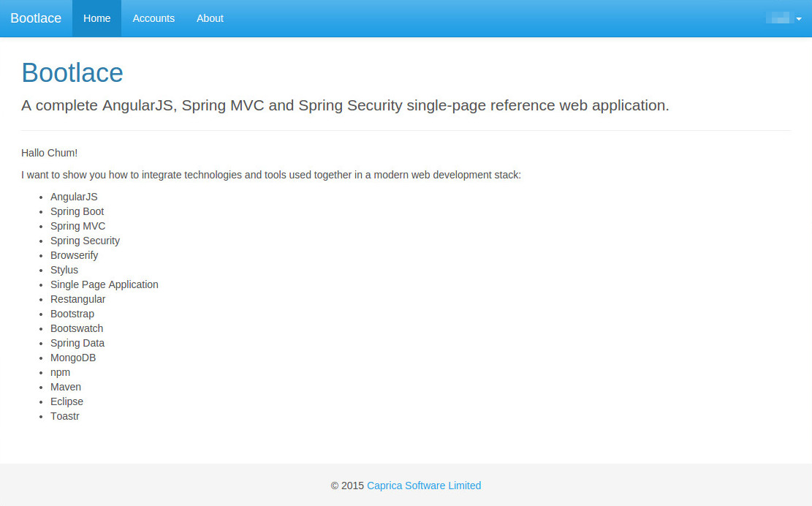The image size is (812, 506).
Task: Click the "Hallo Chum!" greeting text
Action: coord(49,153)
